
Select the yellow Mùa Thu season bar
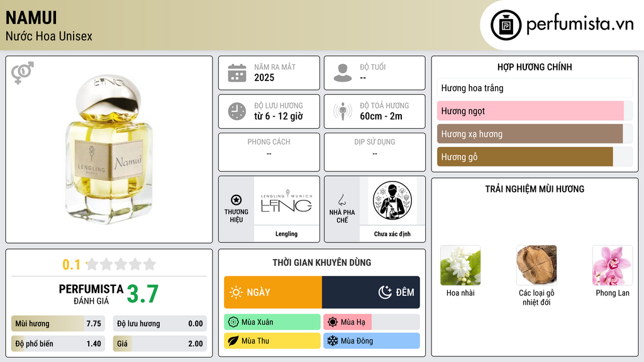272,341
